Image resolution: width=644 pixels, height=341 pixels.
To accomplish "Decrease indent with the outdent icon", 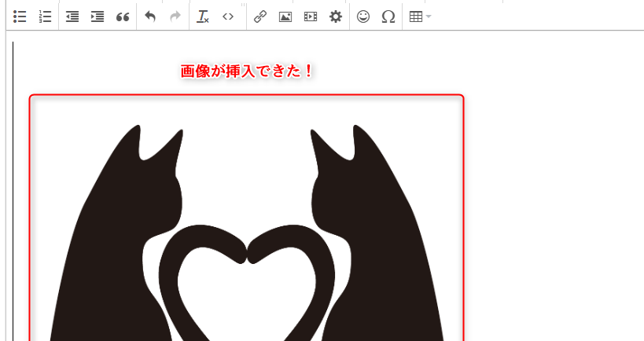I will [72, 16].
